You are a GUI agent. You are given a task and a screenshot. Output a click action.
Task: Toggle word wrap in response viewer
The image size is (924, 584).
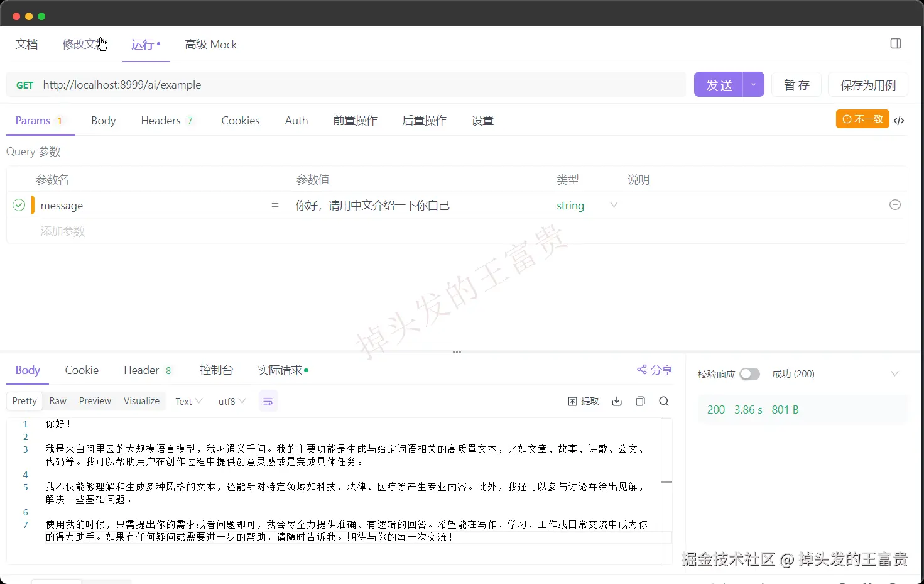click(x=268, y=401)
